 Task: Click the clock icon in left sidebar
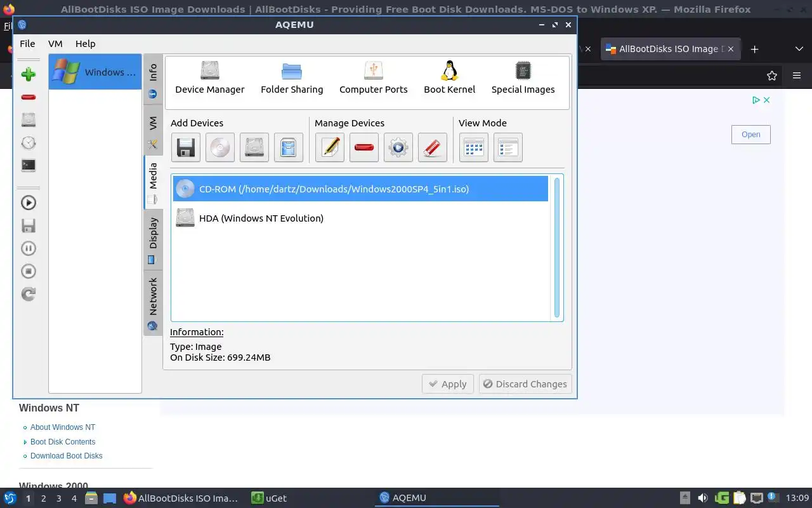28,142
